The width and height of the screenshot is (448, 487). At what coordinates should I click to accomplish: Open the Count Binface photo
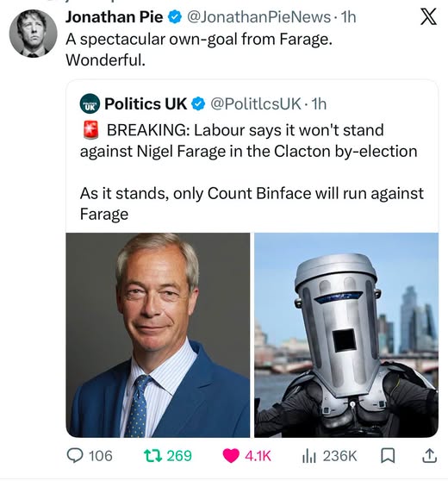click(x=346, y=335)
